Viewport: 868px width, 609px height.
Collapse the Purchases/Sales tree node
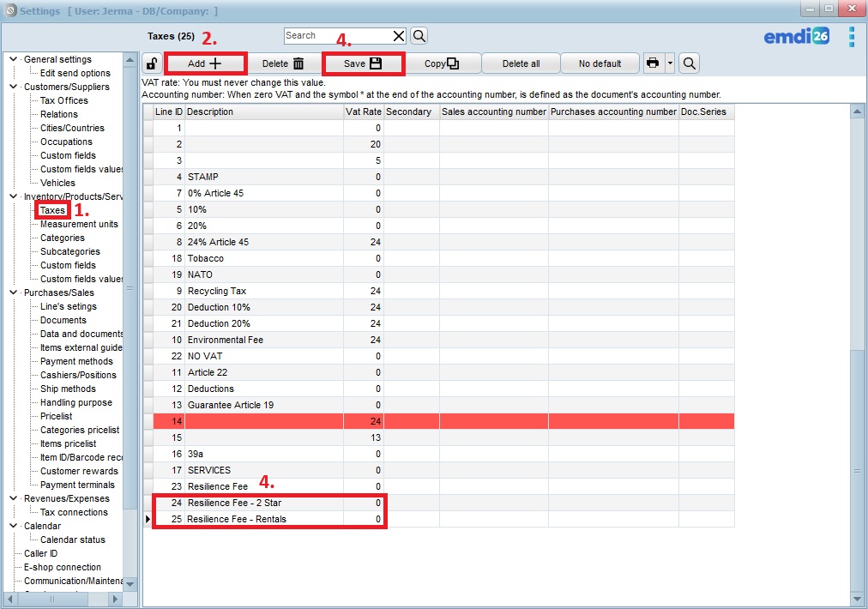click(x=13, y=292)
